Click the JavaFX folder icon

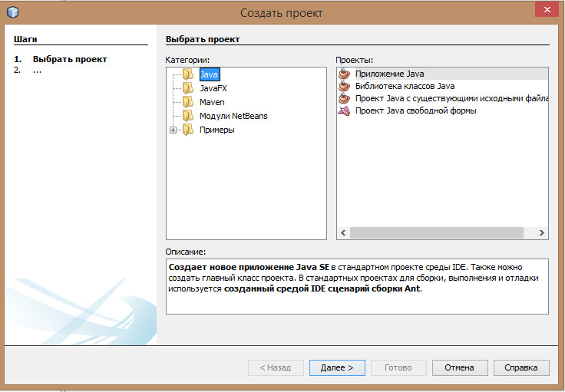[x=188, y=88]
